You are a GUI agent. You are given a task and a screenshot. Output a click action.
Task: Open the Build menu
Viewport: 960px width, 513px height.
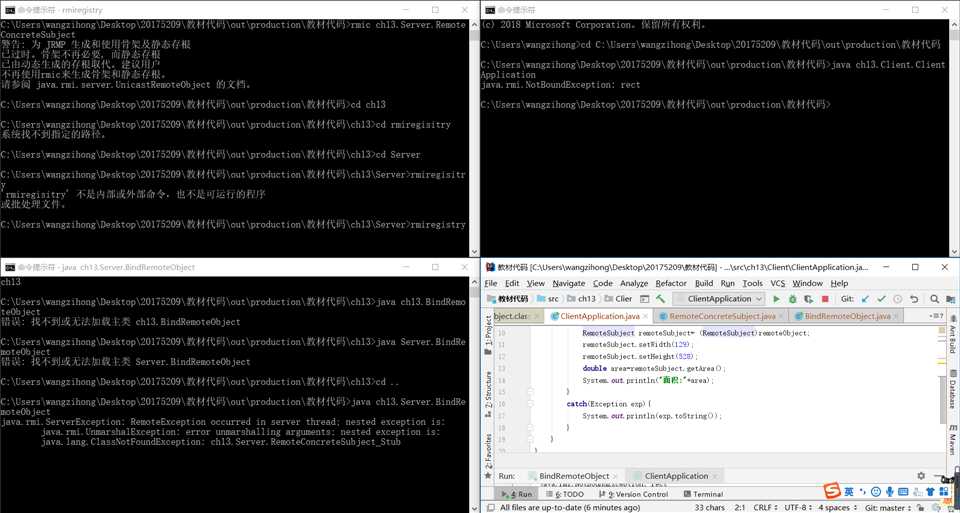(704, 283)
